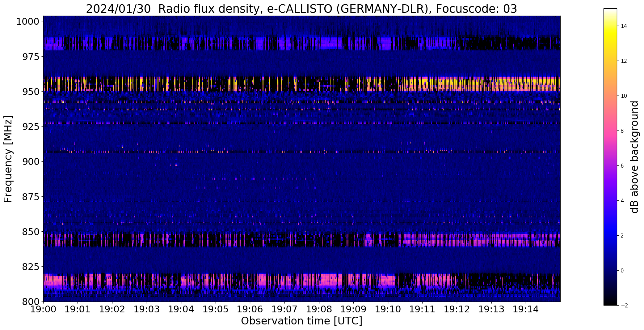Select the 925 frequency tick label

[x=31, y=126]
